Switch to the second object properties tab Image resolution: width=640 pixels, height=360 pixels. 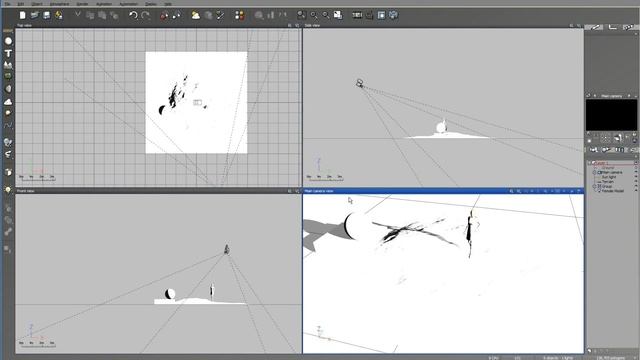(613, 27)
